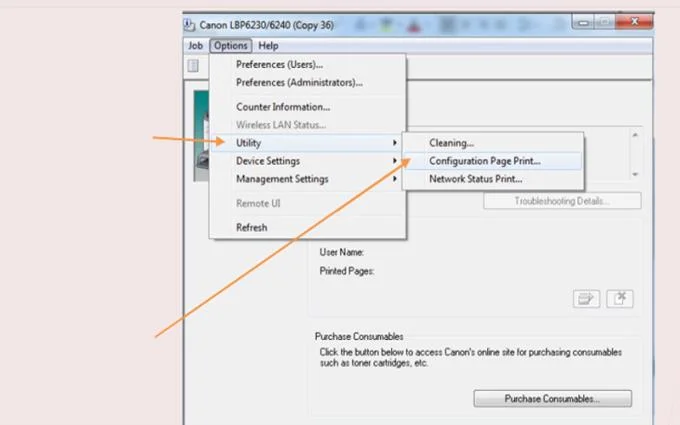680x425 pixels.
Task: Expand the Utility submenu
Action: click(x=308, y=143)
